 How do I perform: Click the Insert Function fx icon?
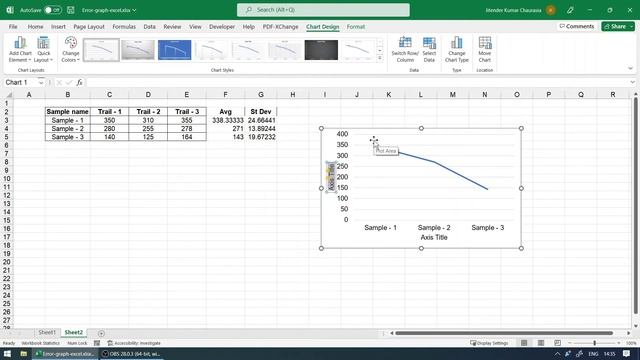tap(79, 82)
